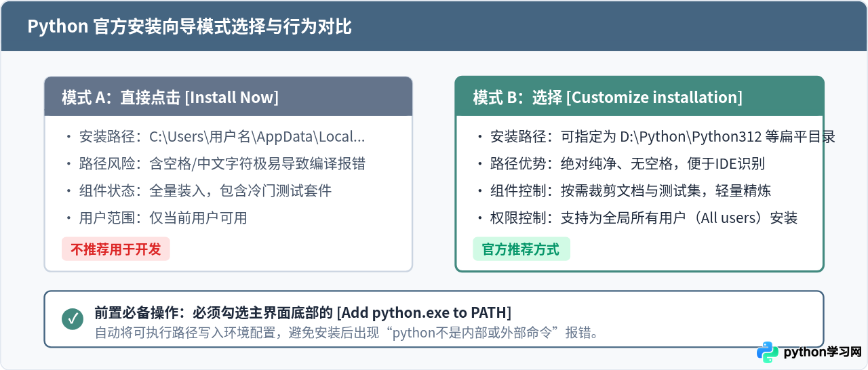
Task: Click the line '路径风险：含空格/中文字符极易导致编译报错'
Action: click(x=223, y=164)
